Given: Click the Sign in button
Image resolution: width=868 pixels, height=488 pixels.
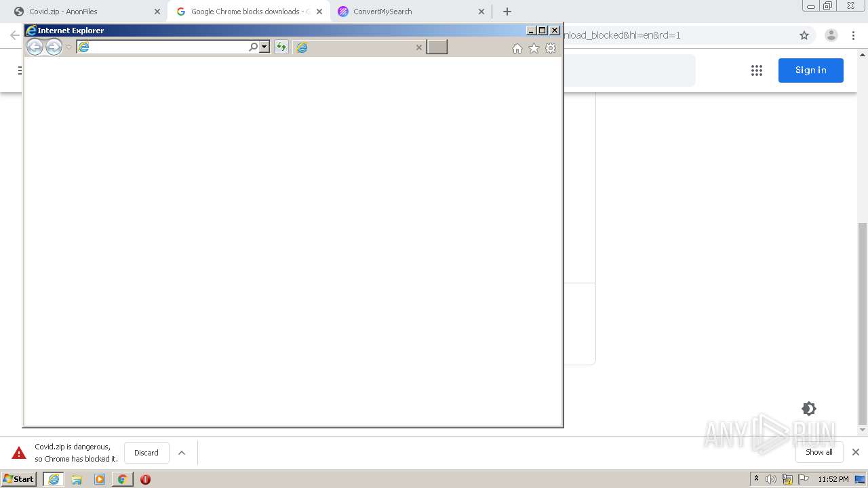Looking at the screenshot, I should (x=811, y=70).
